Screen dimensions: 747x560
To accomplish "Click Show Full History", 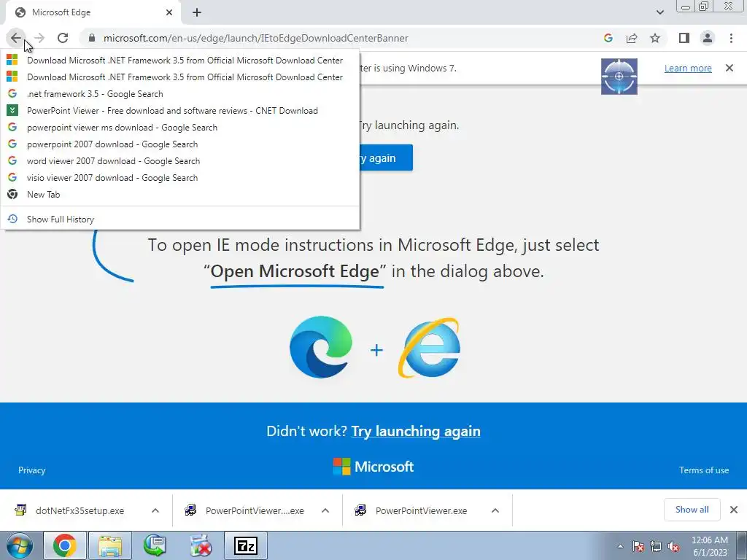I will (x=180, y=219).
